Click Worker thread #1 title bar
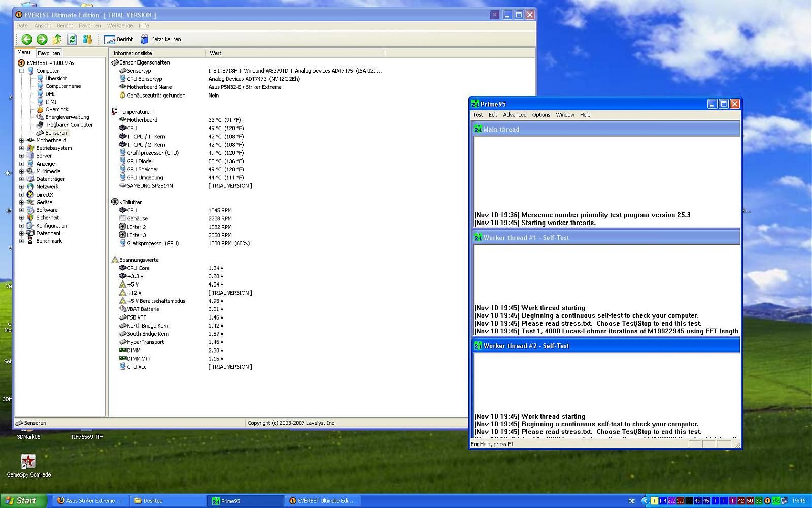 pos(606,237)
